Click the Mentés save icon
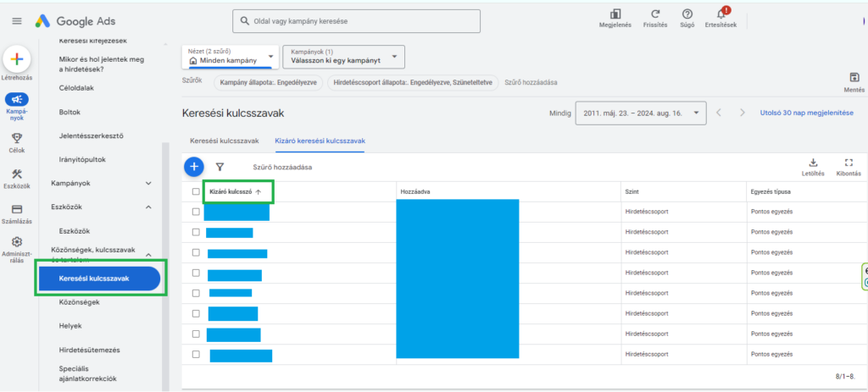This screenshot has height=392, width=868. pos(854,77)
